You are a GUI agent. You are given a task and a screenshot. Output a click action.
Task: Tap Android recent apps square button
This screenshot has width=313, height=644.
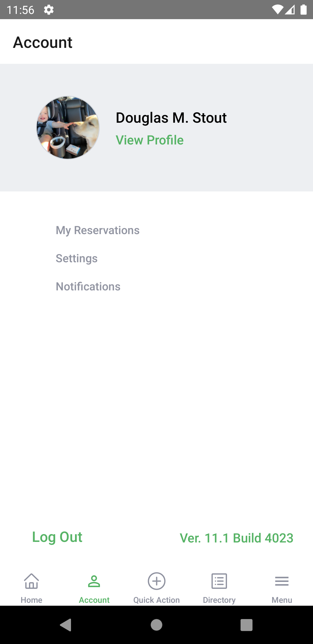(x=247, y=625)
